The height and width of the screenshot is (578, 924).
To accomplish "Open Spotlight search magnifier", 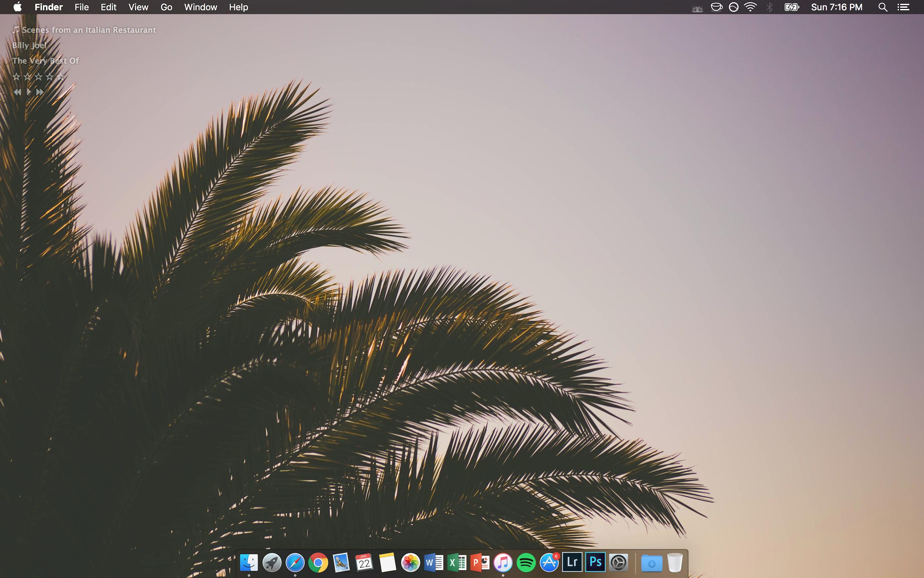I will click(x=882, y=7).
